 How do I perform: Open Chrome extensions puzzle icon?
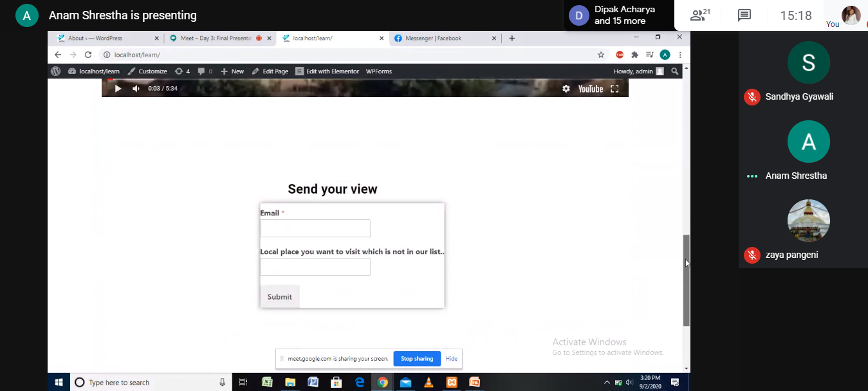(634, 55)
